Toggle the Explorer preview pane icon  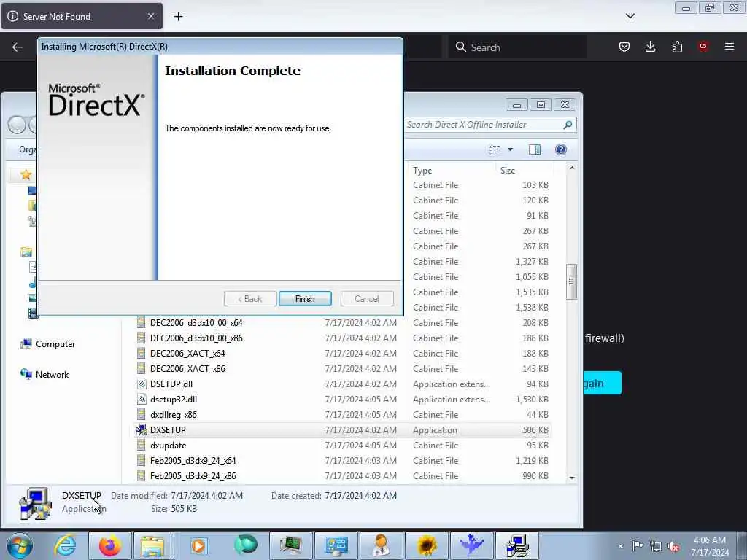[x=535, y=149]
